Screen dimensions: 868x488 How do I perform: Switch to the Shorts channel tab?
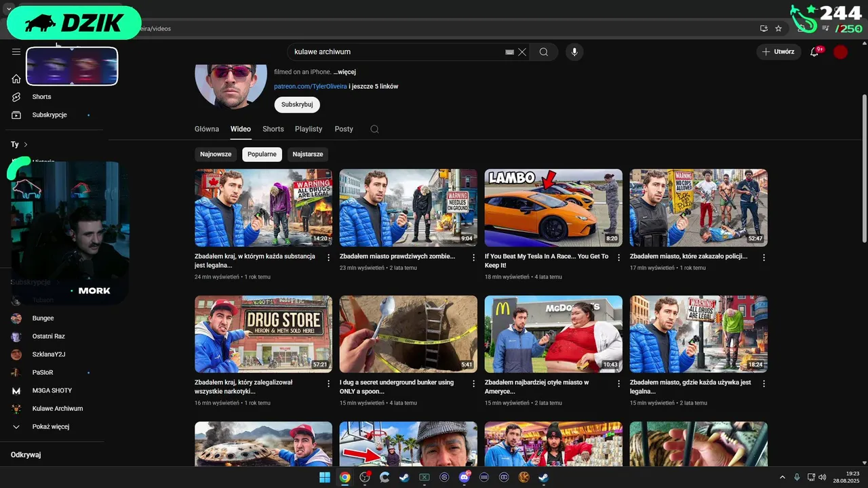tap(273, 129)
